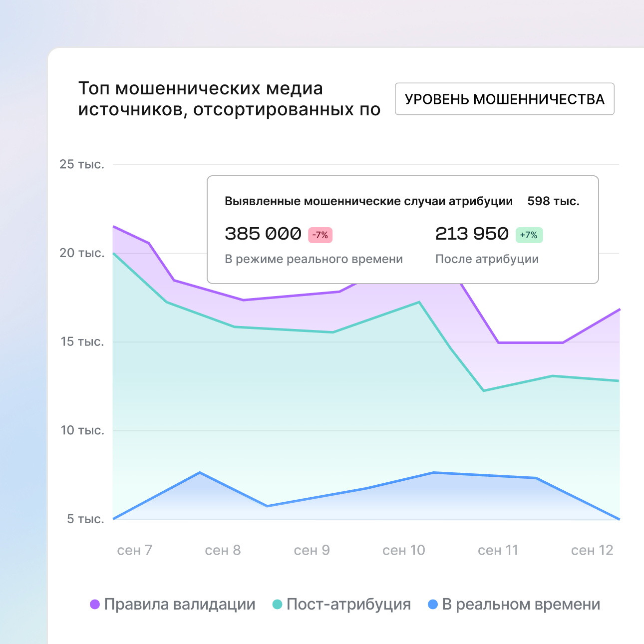Click the сен 7 axis label
Image resolution: width=644 pixels, height=644 pixels.
(x=134, y=550)
